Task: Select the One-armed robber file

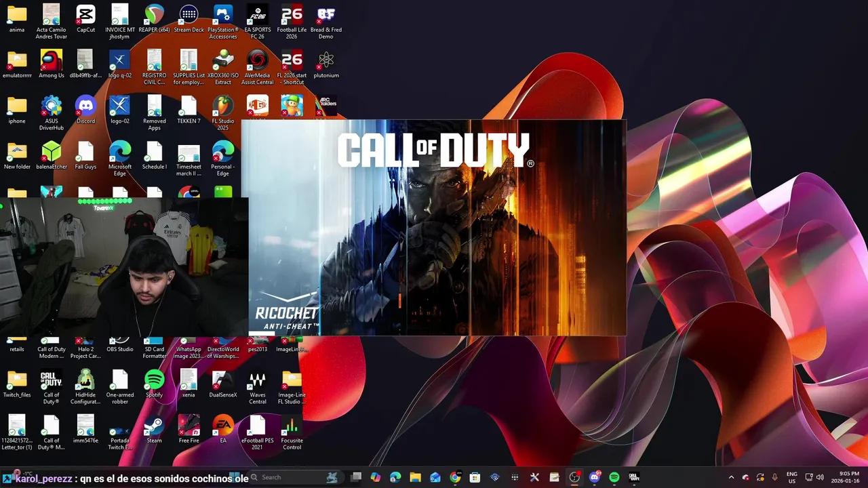Action: (120, 387)
